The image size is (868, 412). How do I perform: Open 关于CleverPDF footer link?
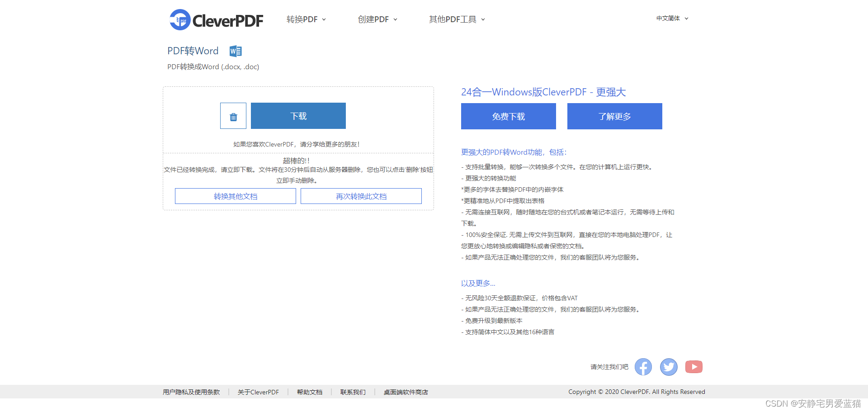coord(258,392)
